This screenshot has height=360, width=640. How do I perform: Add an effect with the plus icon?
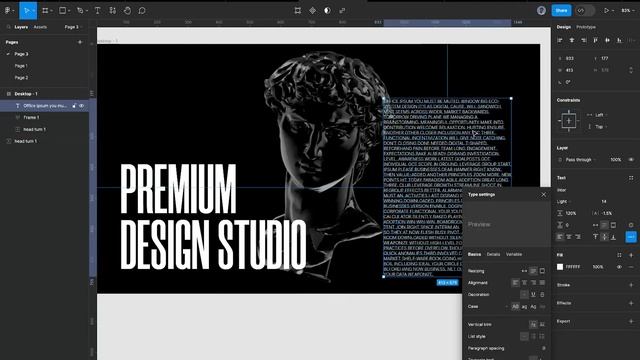coord(631,303)
